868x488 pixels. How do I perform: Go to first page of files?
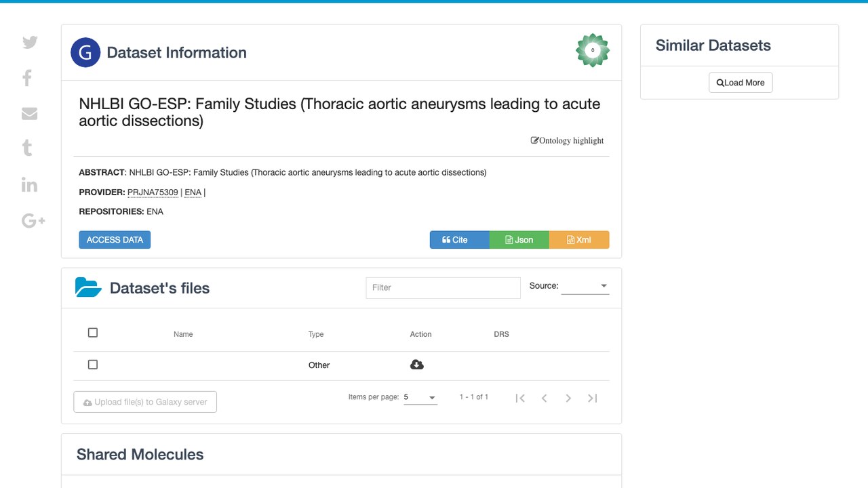point(520,398)
